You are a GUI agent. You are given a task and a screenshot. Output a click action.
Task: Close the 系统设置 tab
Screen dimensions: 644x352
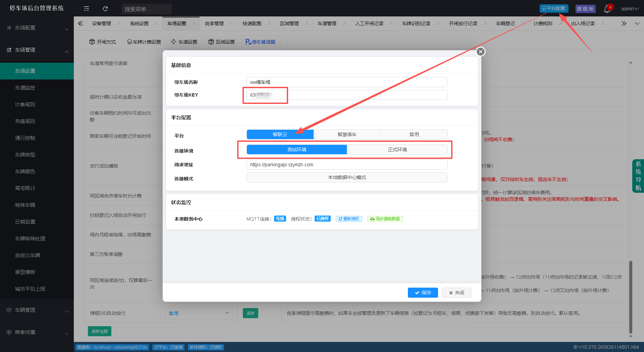pos(156,23)
